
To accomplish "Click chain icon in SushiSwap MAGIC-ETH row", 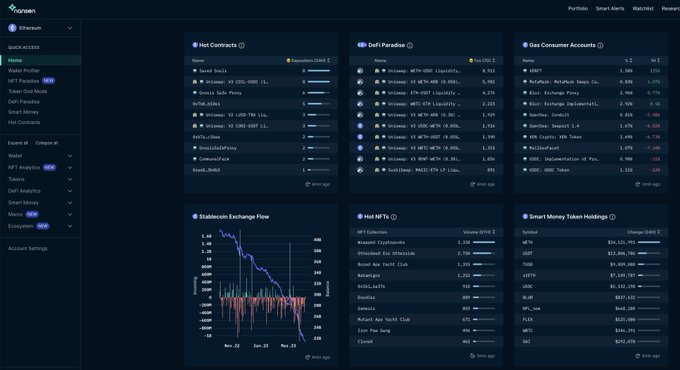I will (360, 170).
